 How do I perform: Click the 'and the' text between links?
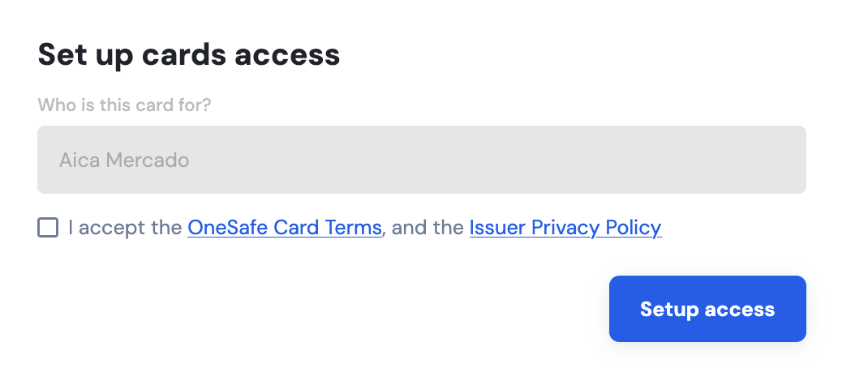tap(428, 227)
